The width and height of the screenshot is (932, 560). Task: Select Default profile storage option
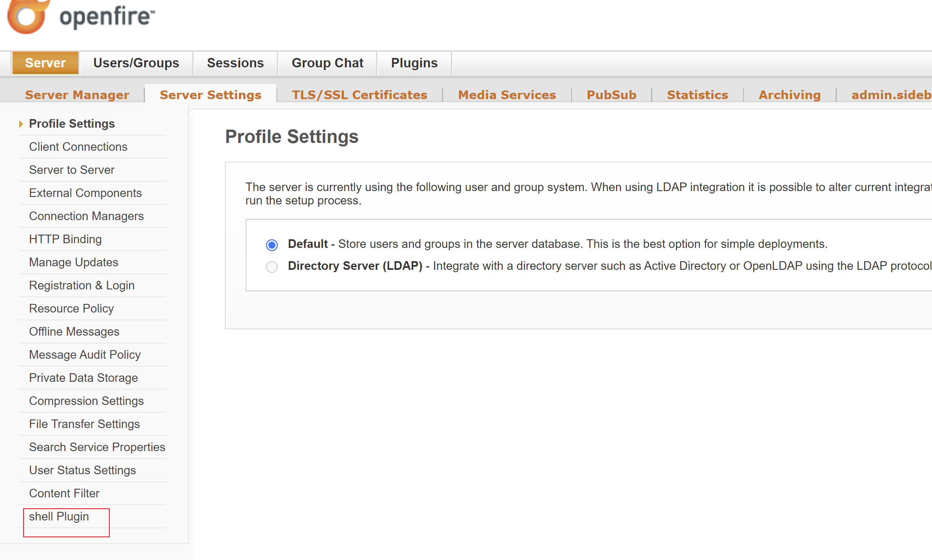[271, 245]
